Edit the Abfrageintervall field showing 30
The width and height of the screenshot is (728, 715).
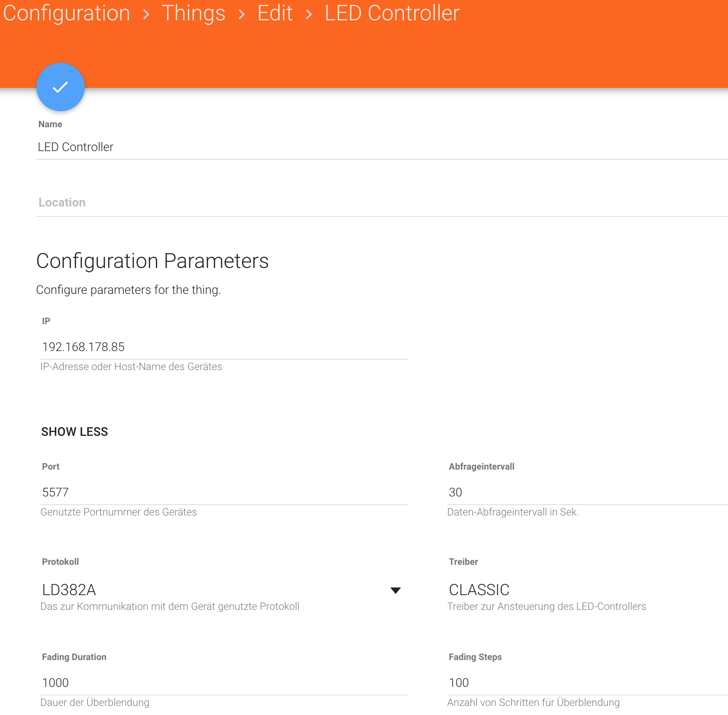tap(587, 493)
